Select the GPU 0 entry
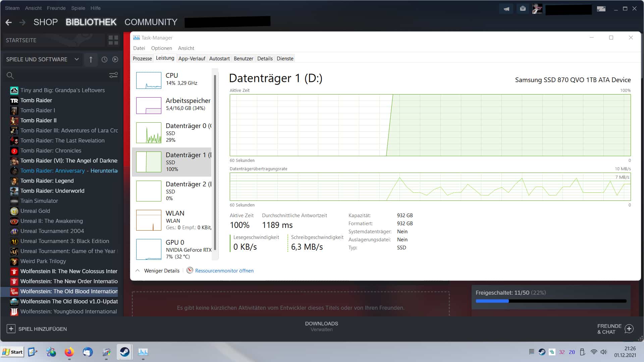Viewport: 644px width, 362px height. pos(172,249)
